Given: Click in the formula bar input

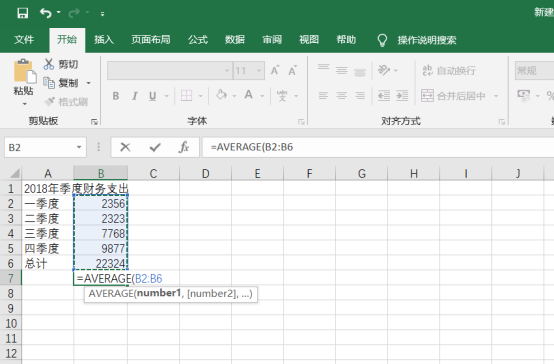Looking at the screenshot, I should 378,147.
